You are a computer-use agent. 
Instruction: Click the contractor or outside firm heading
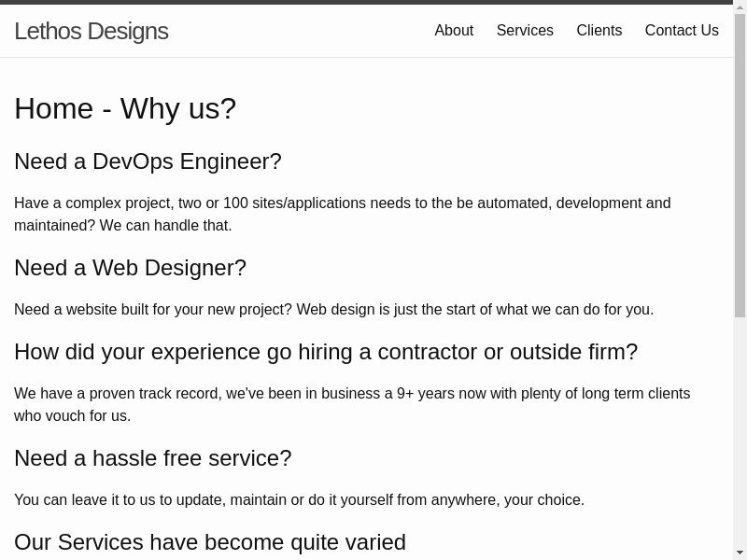(x=326, y=352)
